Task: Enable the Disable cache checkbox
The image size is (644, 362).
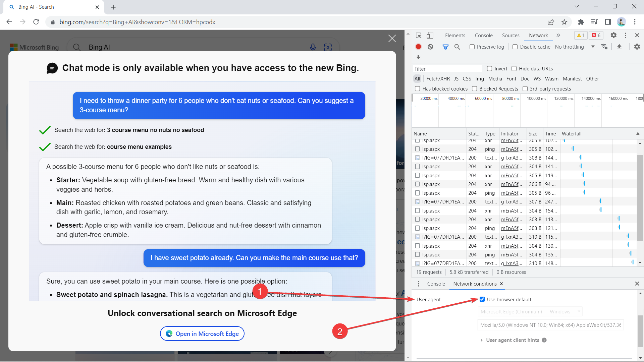Action: pos(515,47)
